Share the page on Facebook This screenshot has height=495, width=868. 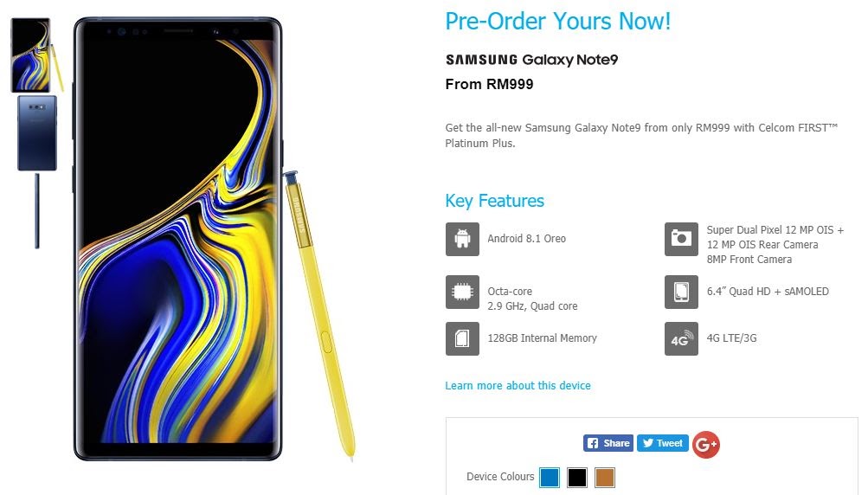pos(608,443)
